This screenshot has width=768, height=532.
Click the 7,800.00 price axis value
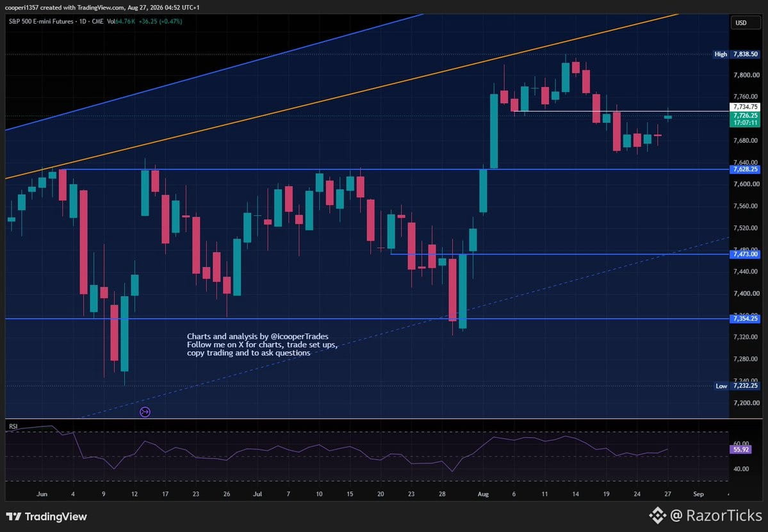tap(746, 75)
